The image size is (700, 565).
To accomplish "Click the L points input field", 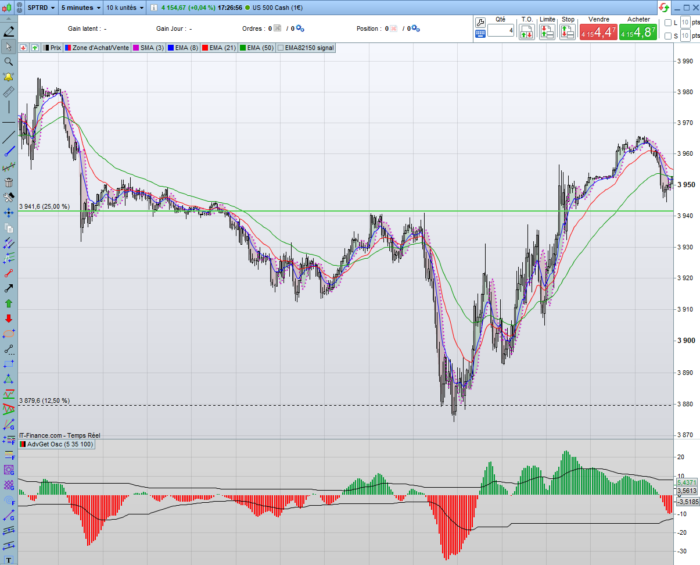I will [x=685, y=23].
